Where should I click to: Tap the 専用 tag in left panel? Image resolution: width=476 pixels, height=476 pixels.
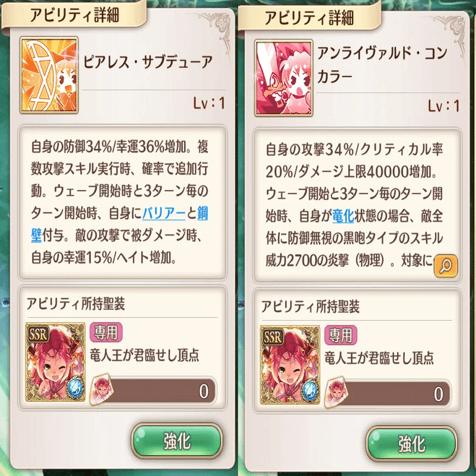(x=106, y=332)
